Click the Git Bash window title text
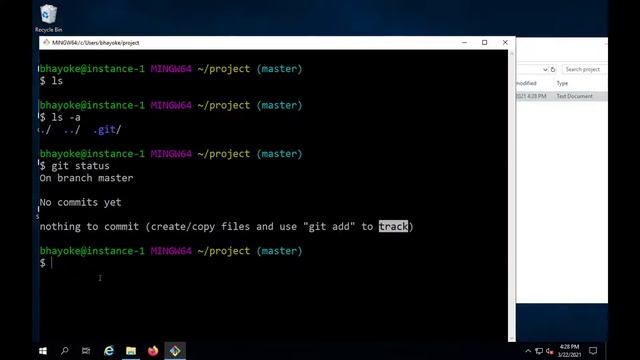The image size is (640, 360). 96,42
